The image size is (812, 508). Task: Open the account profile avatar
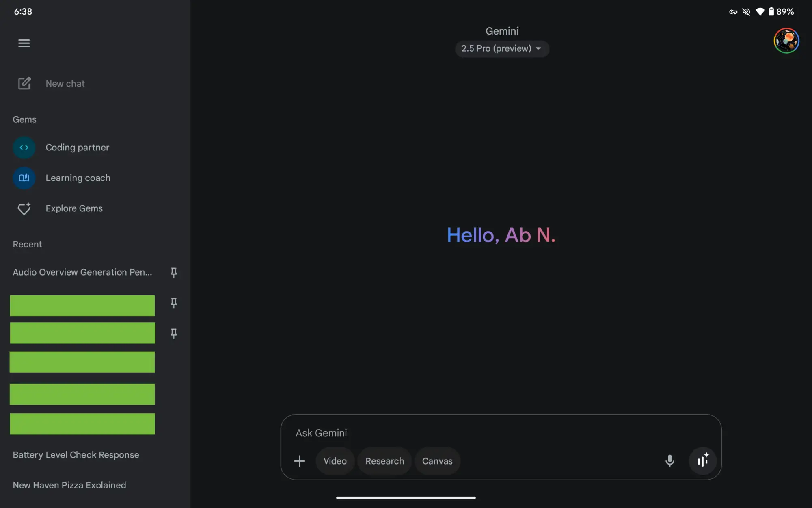786,41
